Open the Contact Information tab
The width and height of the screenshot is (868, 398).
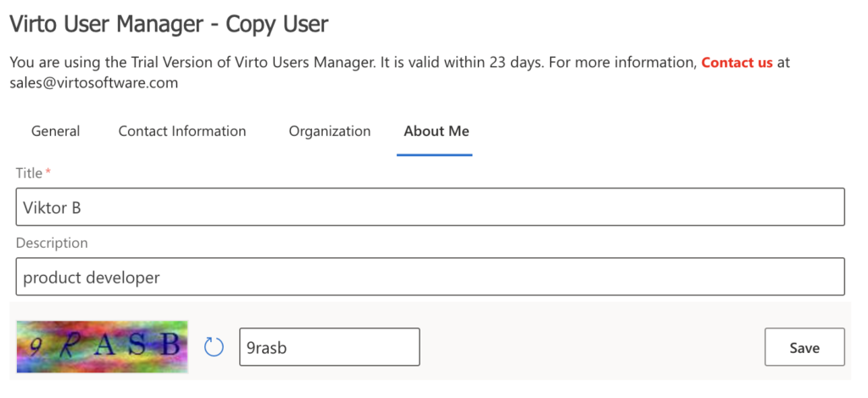pos(182,131)
